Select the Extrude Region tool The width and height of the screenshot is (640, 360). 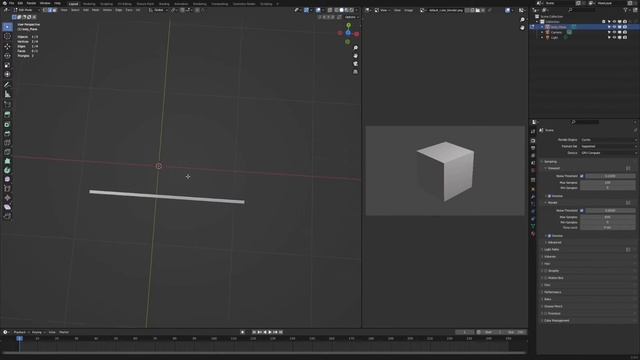point(7,115)
